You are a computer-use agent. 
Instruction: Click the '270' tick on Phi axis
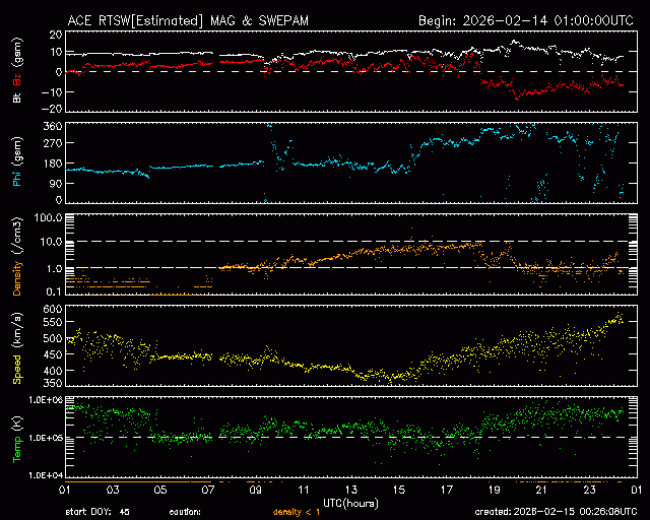pyautogui.click(x=52, y=143)
